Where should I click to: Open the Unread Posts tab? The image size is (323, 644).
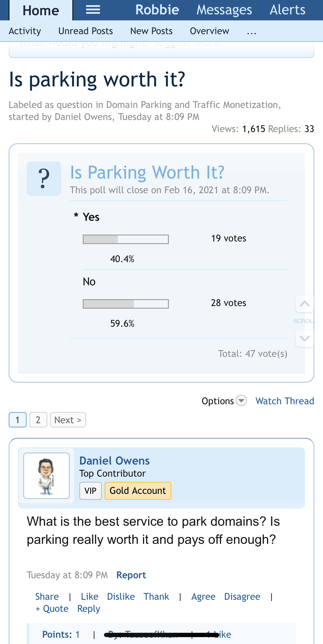(x=86, y=31)
